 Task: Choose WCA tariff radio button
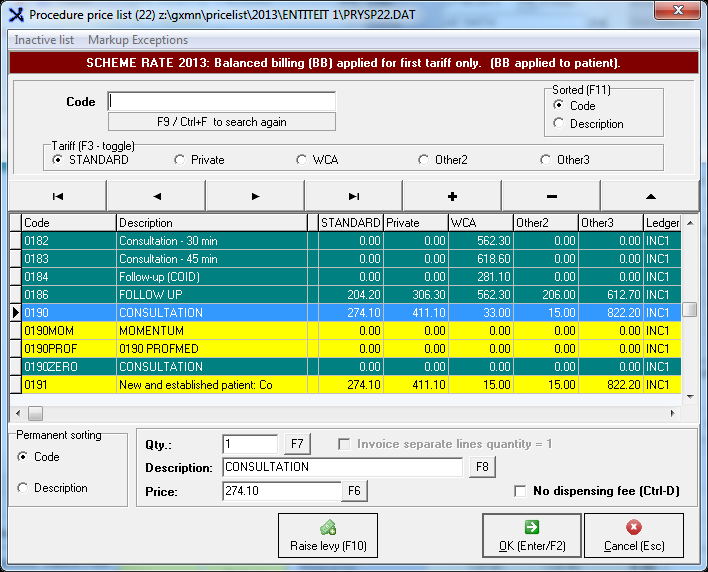click(302, 160)
